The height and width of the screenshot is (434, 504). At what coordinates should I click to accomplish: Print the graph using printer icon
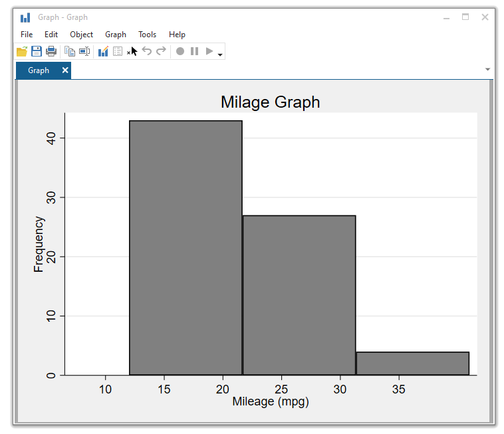click(x=51, y=51)
